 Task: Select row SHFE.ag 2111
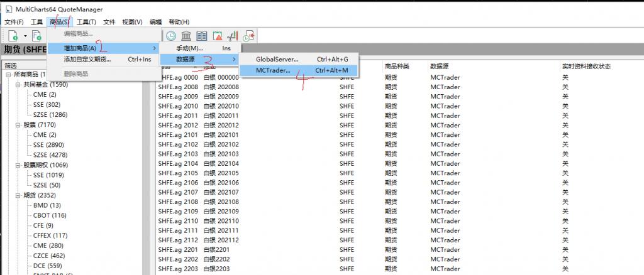[399, 230]
